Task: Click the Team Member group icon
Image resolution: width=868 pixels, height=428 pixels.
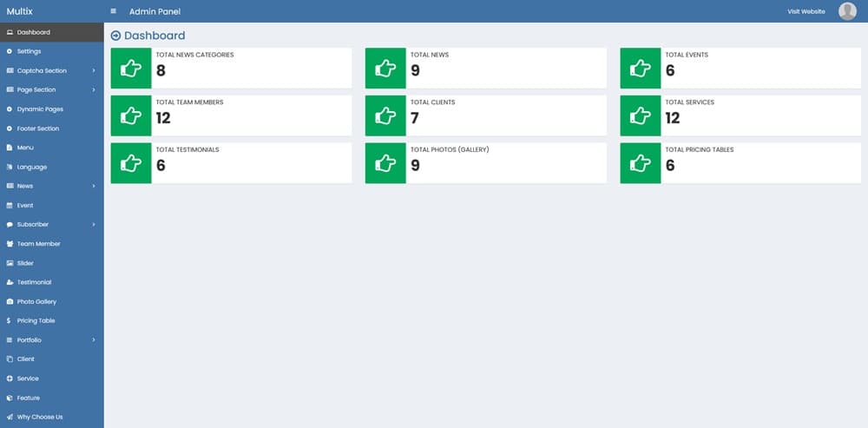Action: coord(9,244)
